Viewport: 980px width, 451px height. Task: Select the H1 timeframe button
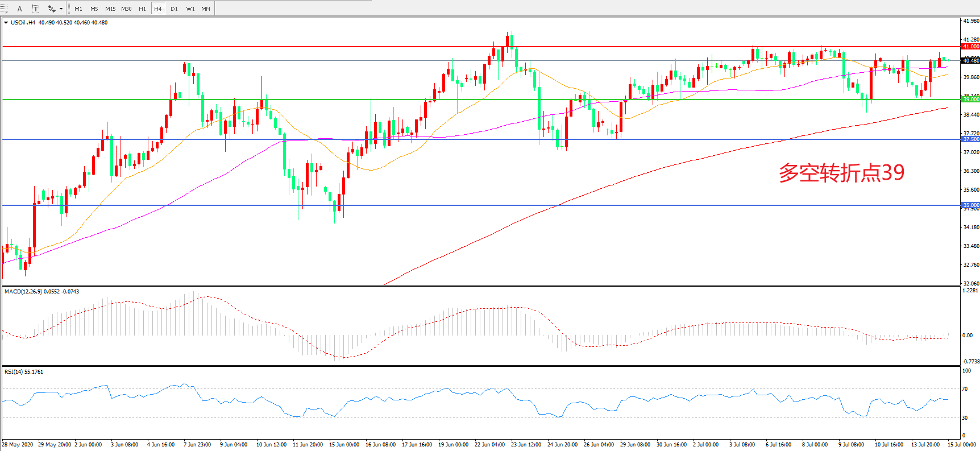[x=142, y=9]
